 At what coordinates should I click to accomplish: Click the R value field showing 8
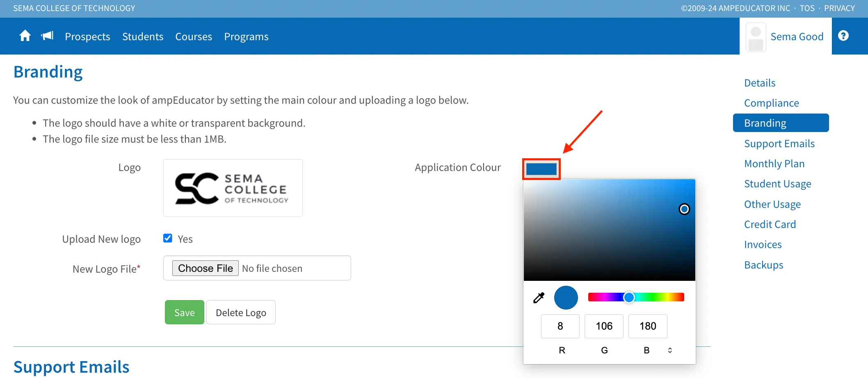[560, 326]
